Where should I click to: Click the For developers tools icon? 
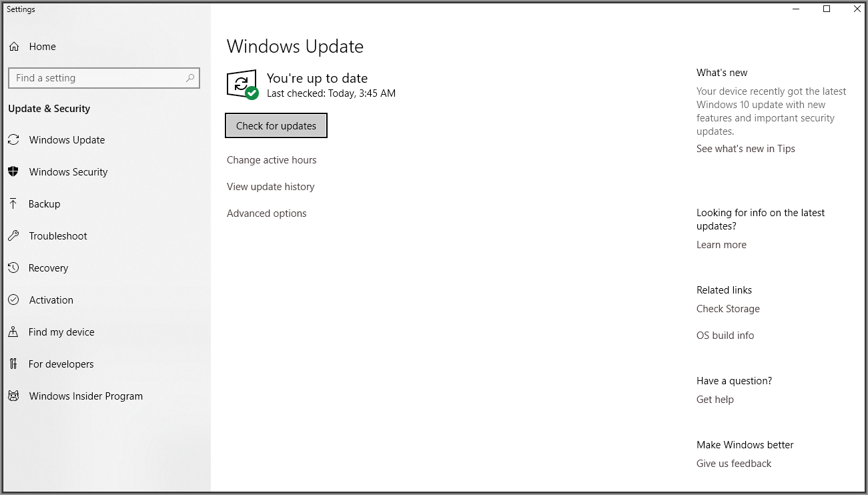pyautogui.click(x=13, y=364)
